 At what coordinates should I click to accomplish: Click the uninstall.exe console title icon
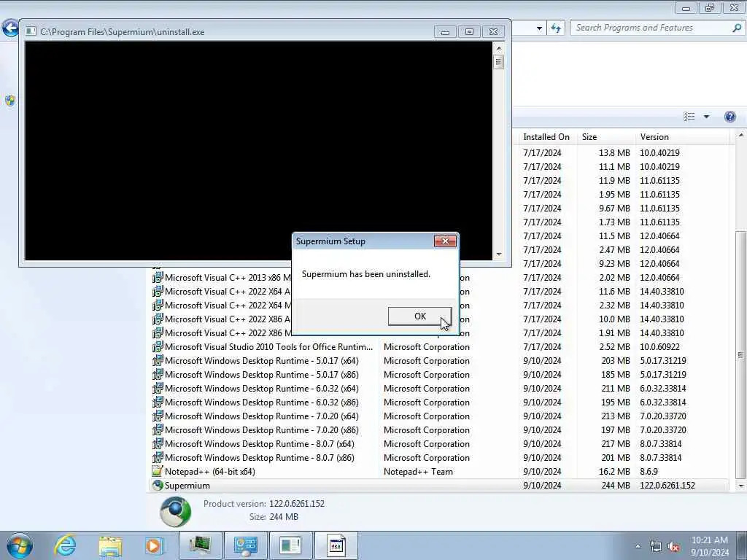coord(31,31)
